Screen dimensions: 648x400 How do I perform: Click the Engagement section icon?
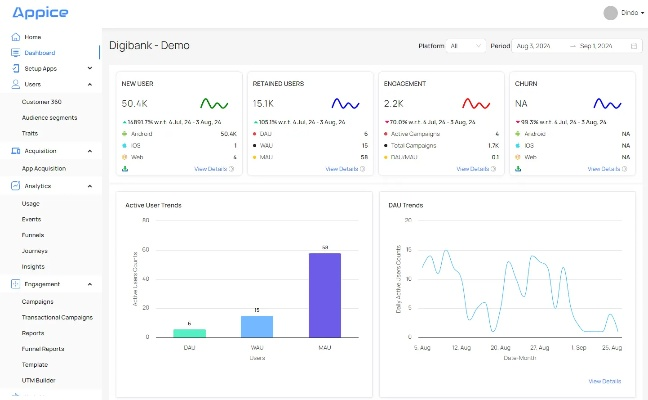(15, 284)
